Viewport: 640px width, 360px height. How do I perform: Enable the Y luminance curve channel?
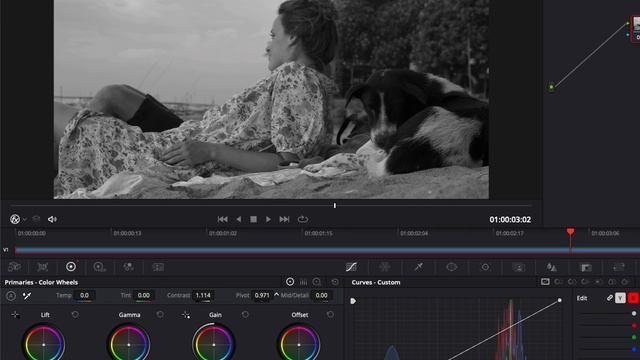[620, 298]
